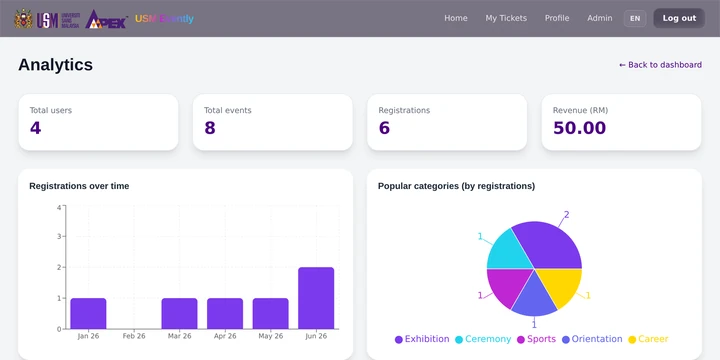720x360 pixels.
Task: Toggle the Career legend color dot
Action: (x=632, y=340)
